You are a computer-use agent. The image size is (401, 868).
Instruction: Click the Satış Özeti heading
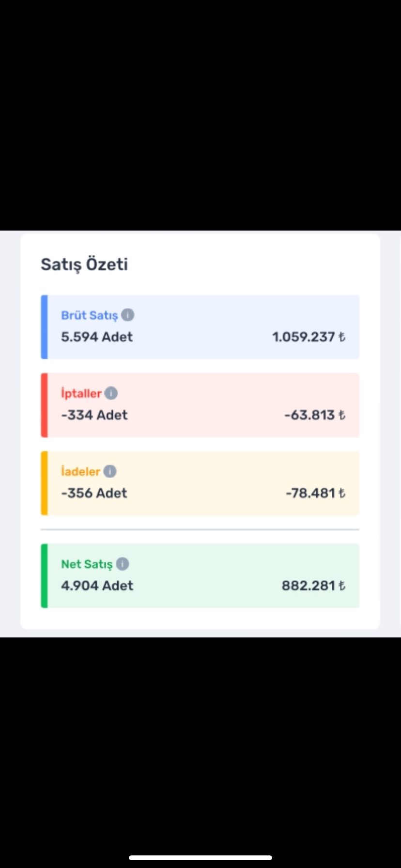point(84,264)
